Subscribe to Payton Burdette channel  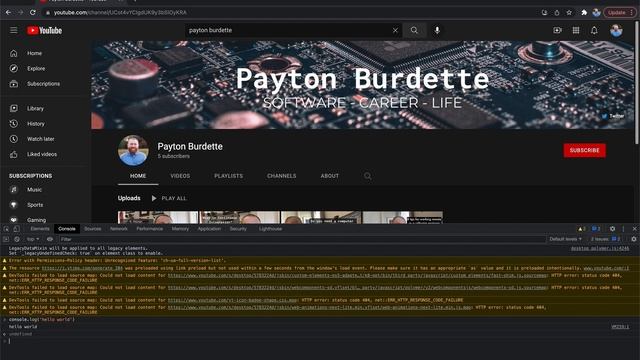(584, 150)
